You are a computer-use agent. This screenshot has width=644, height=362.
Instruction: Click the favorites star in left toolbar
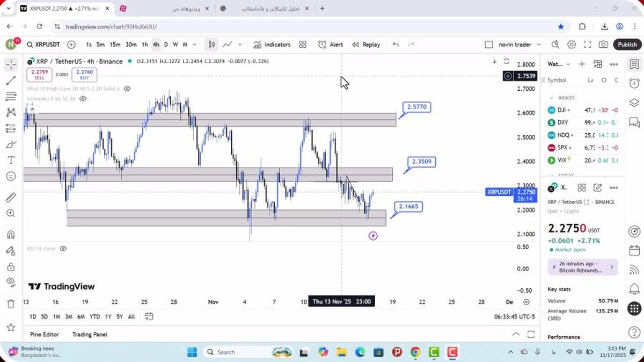click(x=11, y=327)
